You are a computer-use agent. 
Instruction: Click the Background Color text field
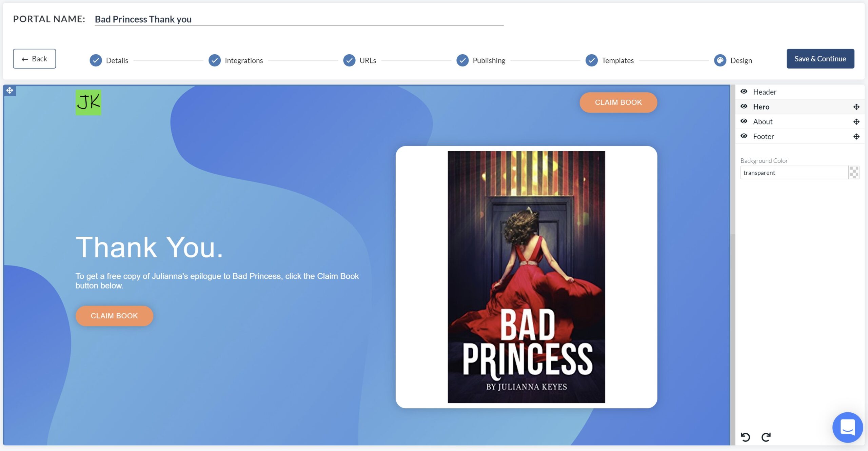click(793, 173)
